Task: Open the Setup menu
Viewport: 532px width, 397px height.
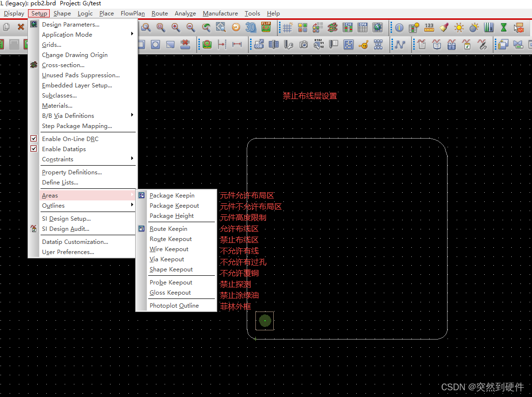Action: point(39,13)
